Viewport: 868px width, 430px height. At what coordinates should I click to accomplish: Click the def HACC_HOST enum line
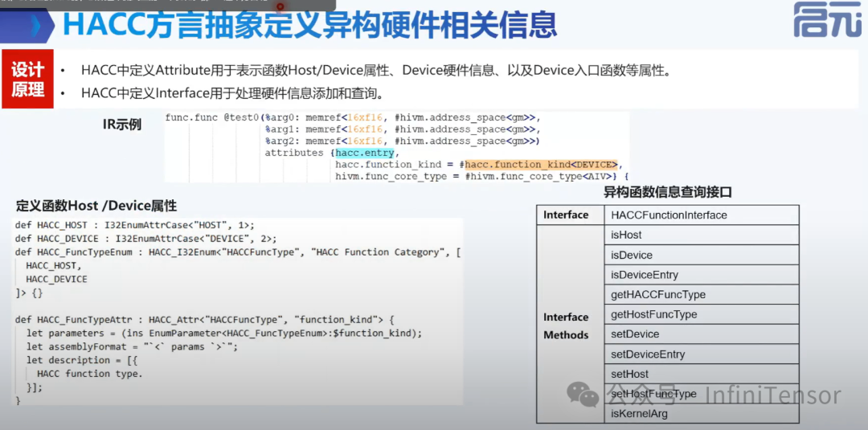134,225
